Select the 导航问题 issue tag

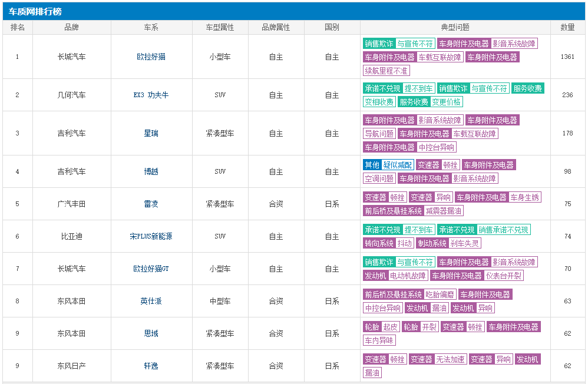coord(379,134)
